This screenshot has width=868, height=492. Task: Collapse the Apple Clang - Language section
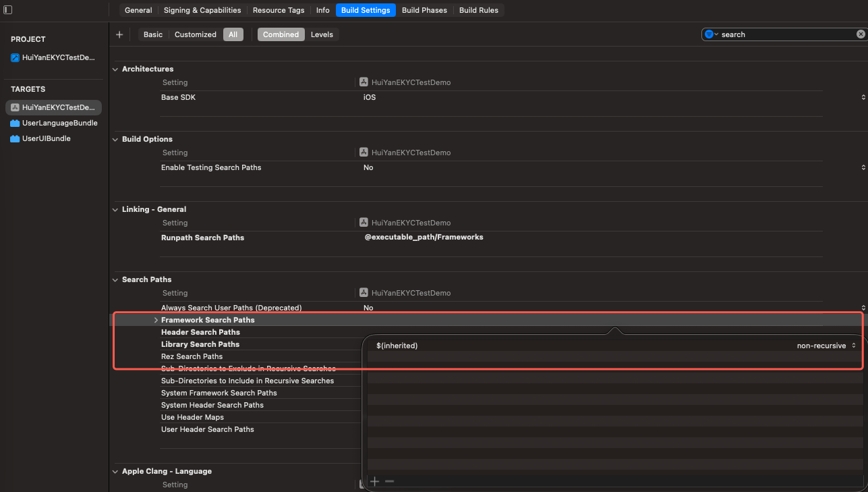115,471
